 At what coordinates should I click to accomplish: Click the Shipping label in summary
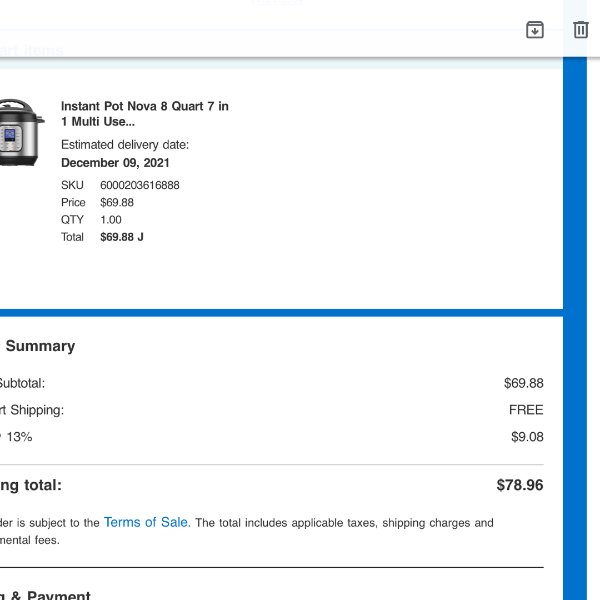(35, 410)
